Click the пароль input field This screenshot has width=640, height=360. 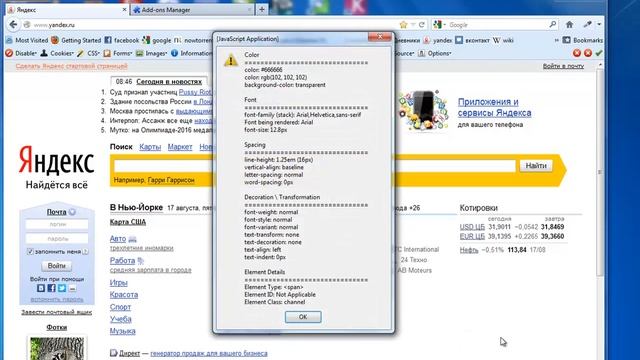(x=57, y=238)
